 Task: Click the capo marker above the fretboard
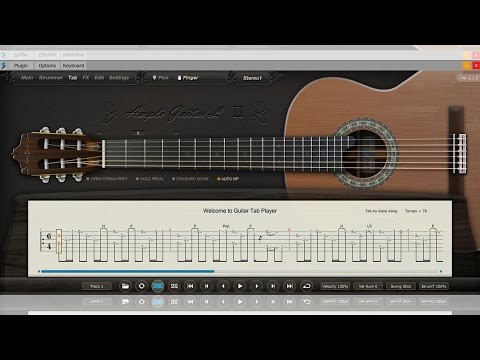tap(138, 133)
